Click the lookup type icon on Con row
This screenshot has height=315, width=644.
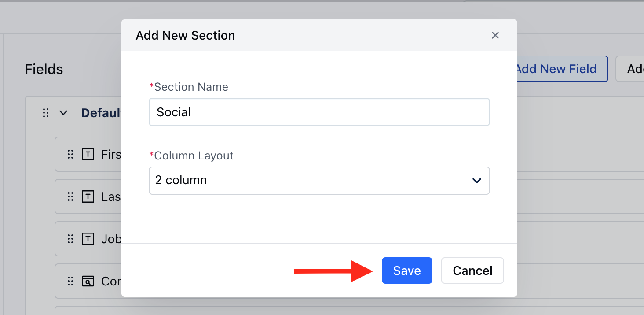88,281
